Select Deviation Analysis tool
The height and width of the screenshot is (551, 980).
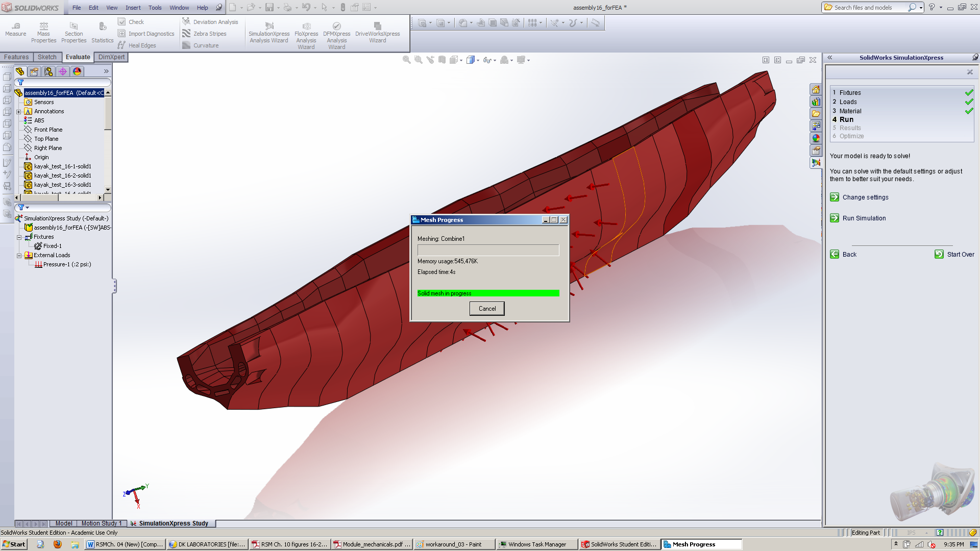210,22
